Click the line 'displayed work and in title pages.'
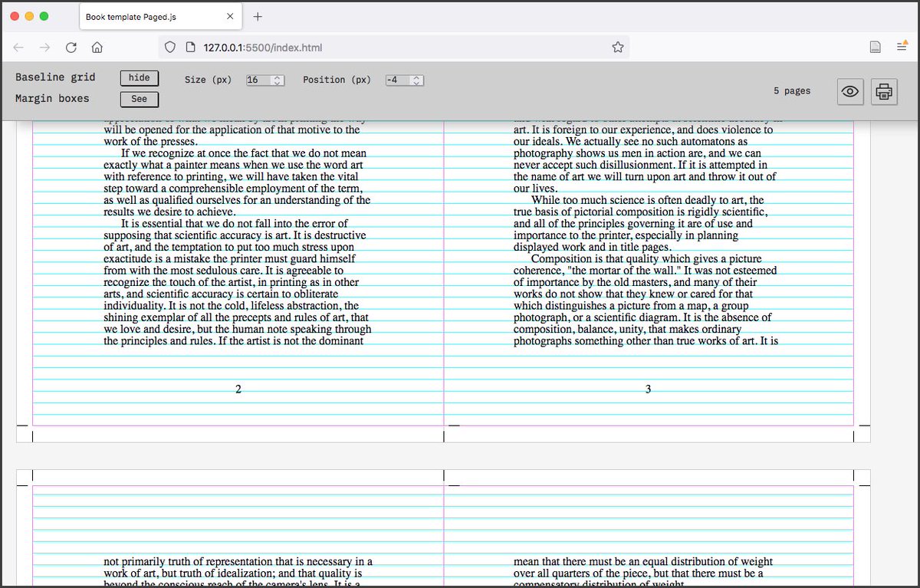Viewport: 920px width, 588px height. (x=592, y=247)
